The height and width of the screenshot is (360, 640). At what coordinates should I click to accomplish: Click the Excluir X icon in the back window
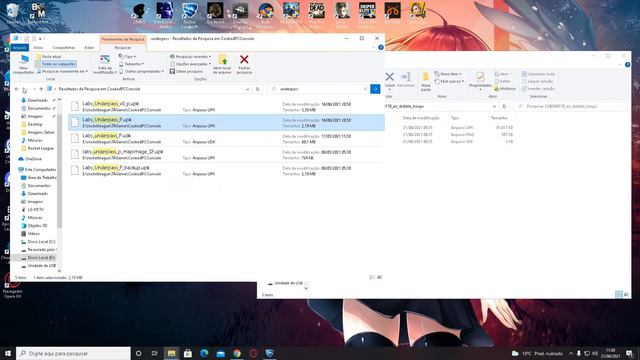tap(389, 77)
